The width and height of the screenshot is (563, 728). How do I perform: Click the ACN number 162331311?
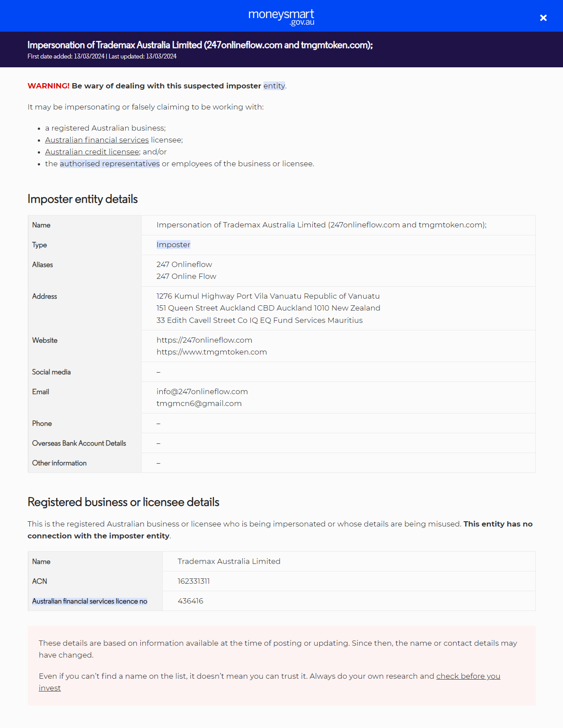pyautogui.click(x=194, y=581)
